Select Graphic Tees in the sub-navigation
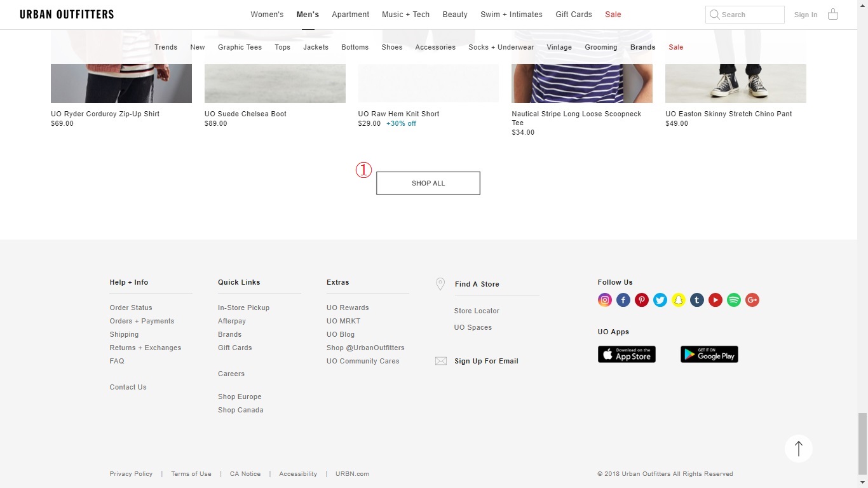Viewport: 868px width, 488px height. point(240,47)
